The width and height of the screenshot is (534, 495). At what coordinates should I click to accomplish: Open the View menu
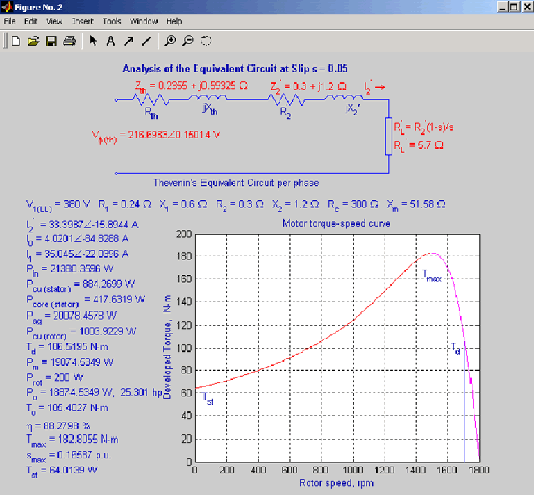(x=54, y=21)
